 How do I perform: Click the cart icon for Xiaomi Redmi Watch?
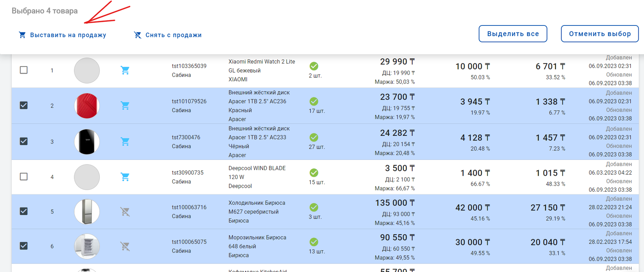pyautogui.click(x=125, y=70)
